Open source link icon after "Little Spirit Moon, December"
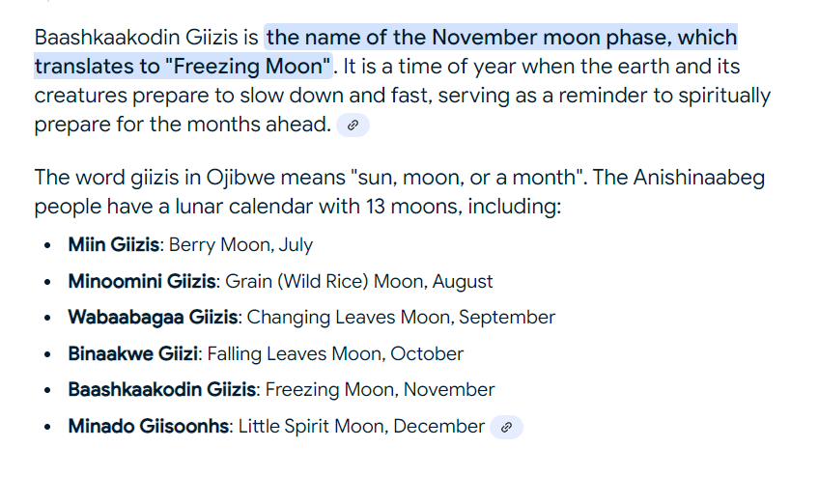Image resolution: width=819 pixels, height=504 pixels. click(506, 427)
